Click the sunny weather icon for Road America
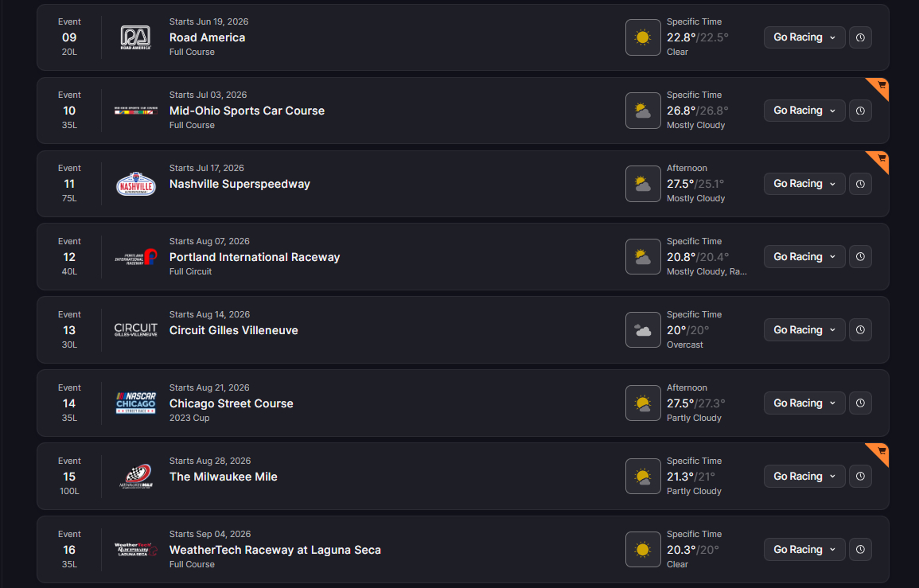Screen dimensions: 919x588 coord(643,37)
